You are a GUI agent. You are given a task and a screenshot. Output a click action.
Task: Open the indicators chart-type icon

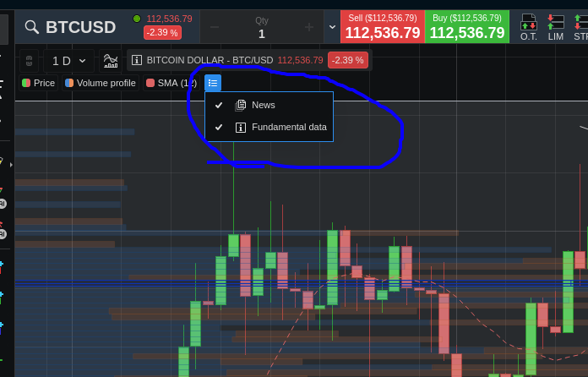(x=111, y=60)
